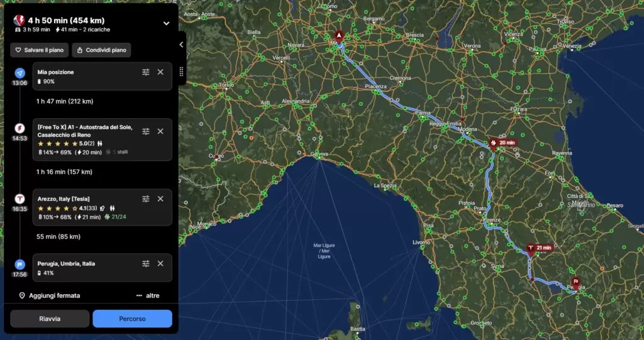Click the 21/24 stall availability indicator
This screenshot has width=644, height=340.
(x=116, y=217)
